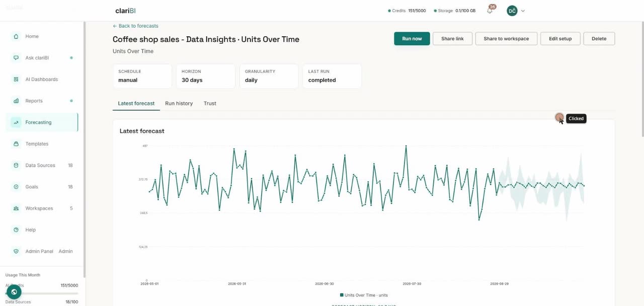Click the Credits 151/5000 indicator
The height and width of the screenshot is (306, 644).
click(x=407, y=11)
